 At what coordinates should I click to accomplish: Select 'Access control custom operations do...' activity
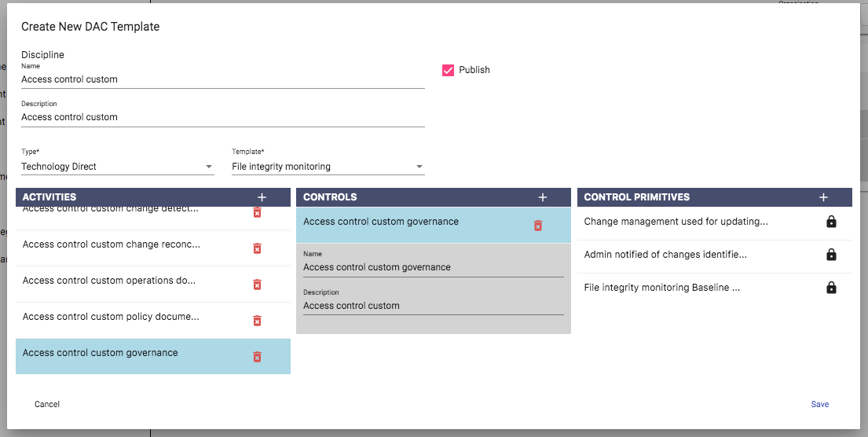coord(153,285)
